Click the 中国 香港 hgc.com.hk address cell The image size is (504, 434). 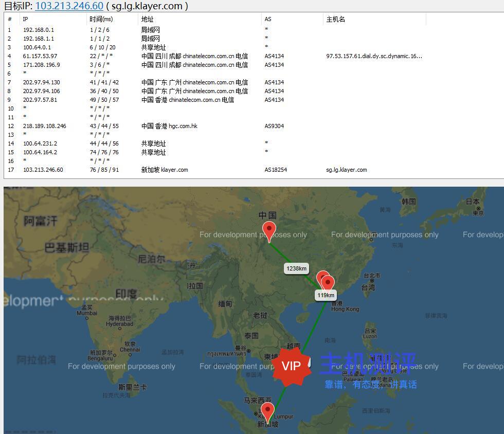(169, 126)
